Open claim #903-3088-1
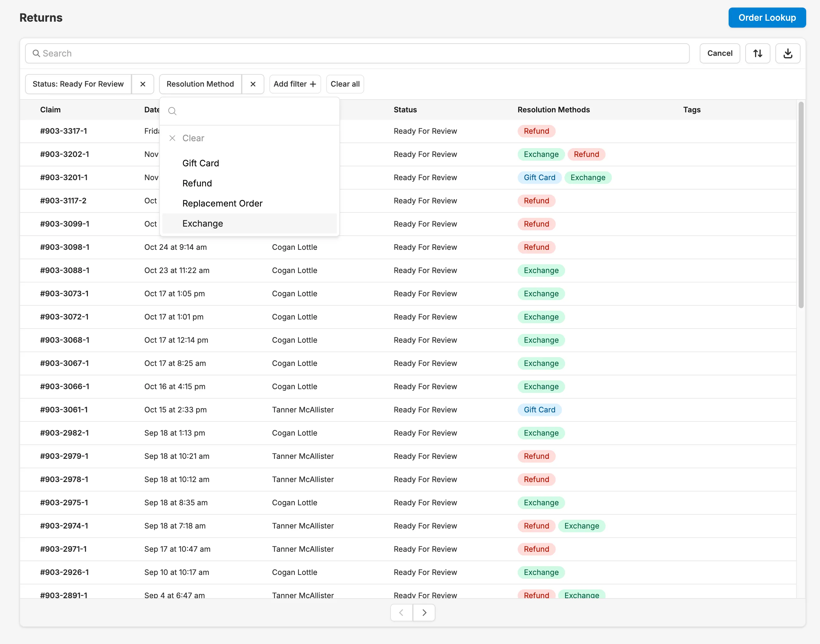 pos(64,270)
